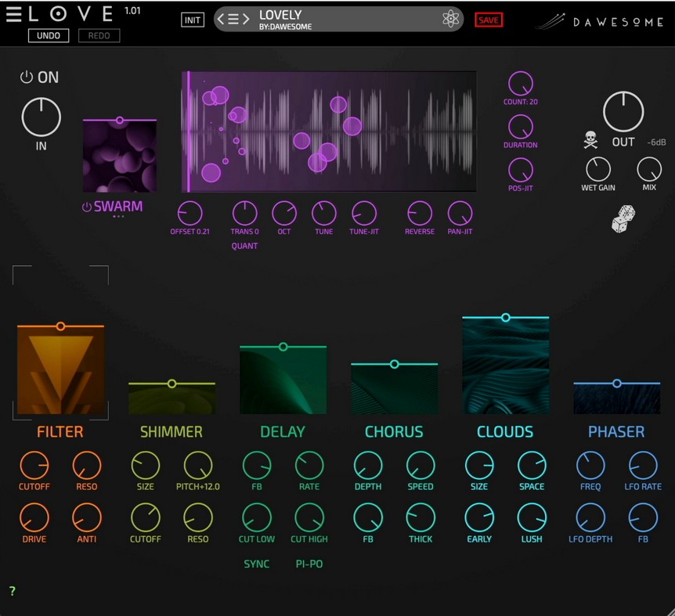This screenshot has height=616, width=675.
Task: Click the delay RATE knob
Action: click(x=309, y=466)
